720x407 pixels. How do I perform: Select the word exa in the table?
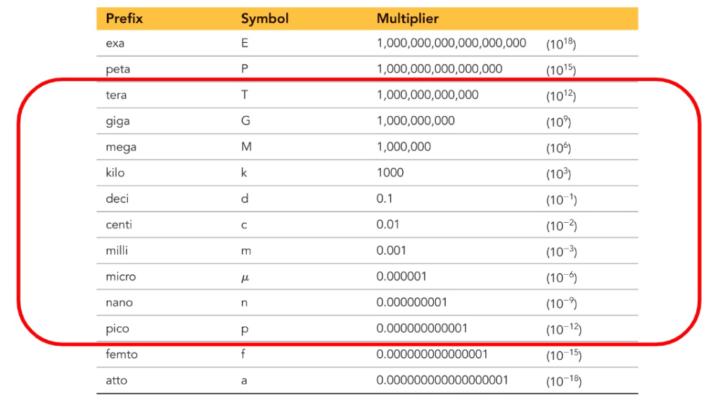coord(114,44)
